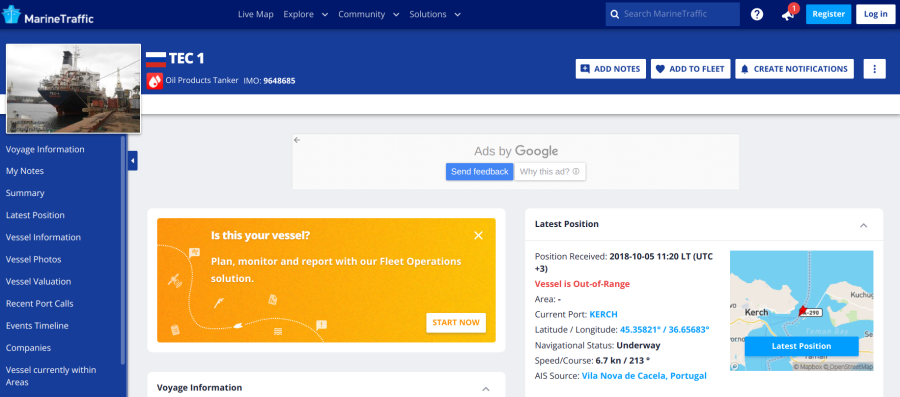Expand the Explore menu
This screenshot has width=900, height=397.
305,14
